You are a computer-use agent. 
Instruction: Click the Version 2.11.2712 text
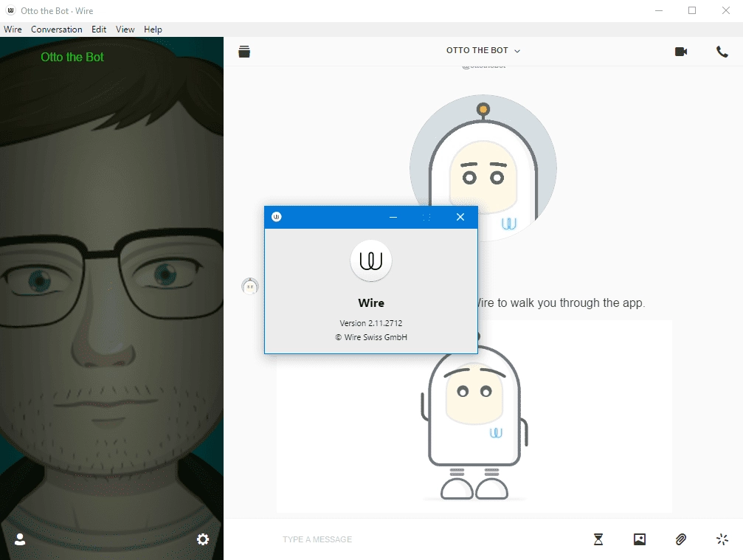371,323
